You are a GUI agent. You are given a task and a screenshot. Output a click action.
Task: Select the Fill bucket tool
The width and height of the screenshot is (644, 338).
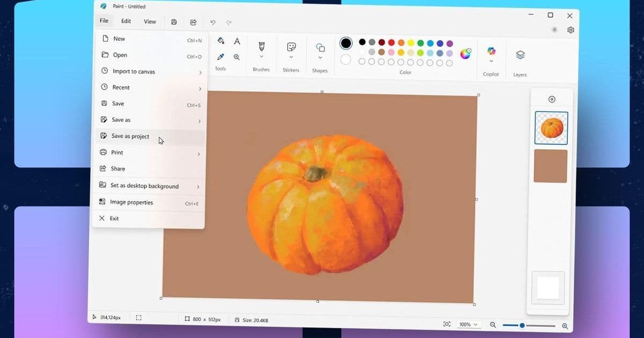(x=220, y=41)
